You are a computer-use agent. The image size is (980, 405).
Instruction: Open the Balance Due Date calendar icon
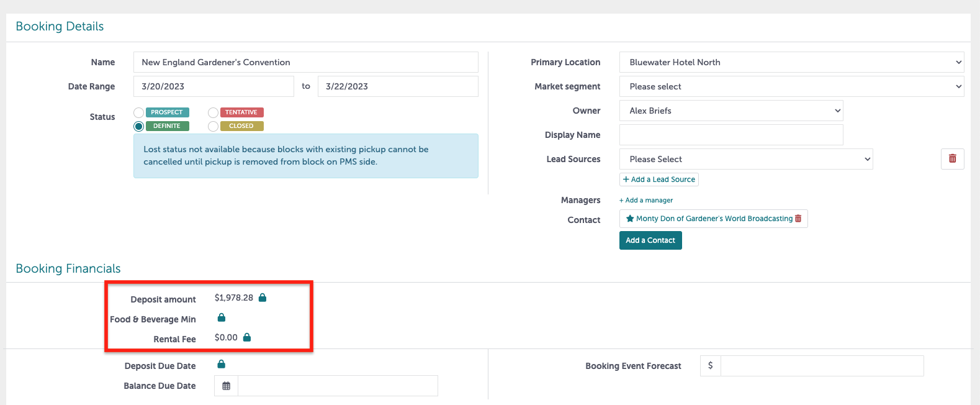227,386
